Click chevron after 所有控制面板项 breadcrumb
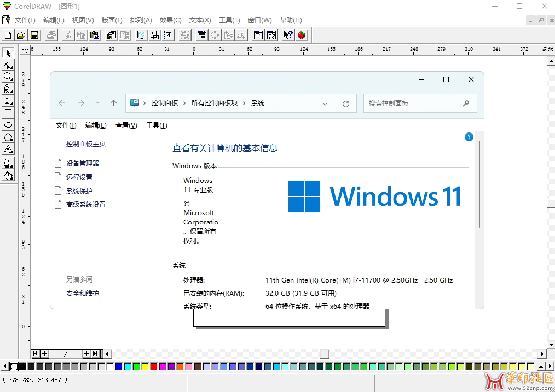Viewport: 555px width, 392px height. coord(244,103)
